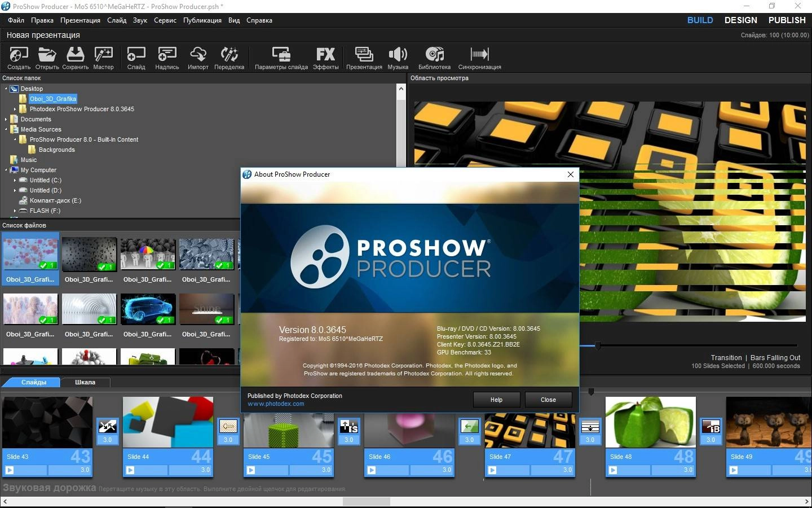Expand the Documents tree node
This screenshot has height=508, width=812.
tap(6, 119)
